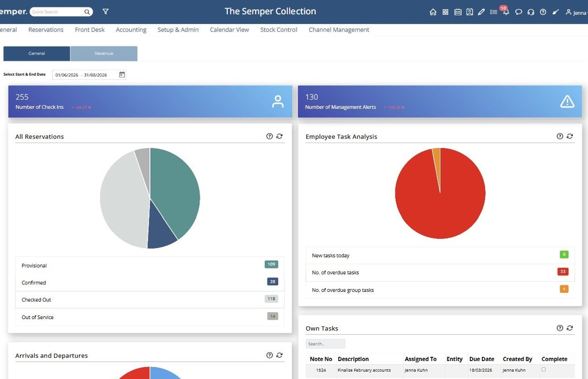Select the No. of overdue tasks row
Image resolution: width=588 pixels, height=379 pixels.
pos(440,273)
